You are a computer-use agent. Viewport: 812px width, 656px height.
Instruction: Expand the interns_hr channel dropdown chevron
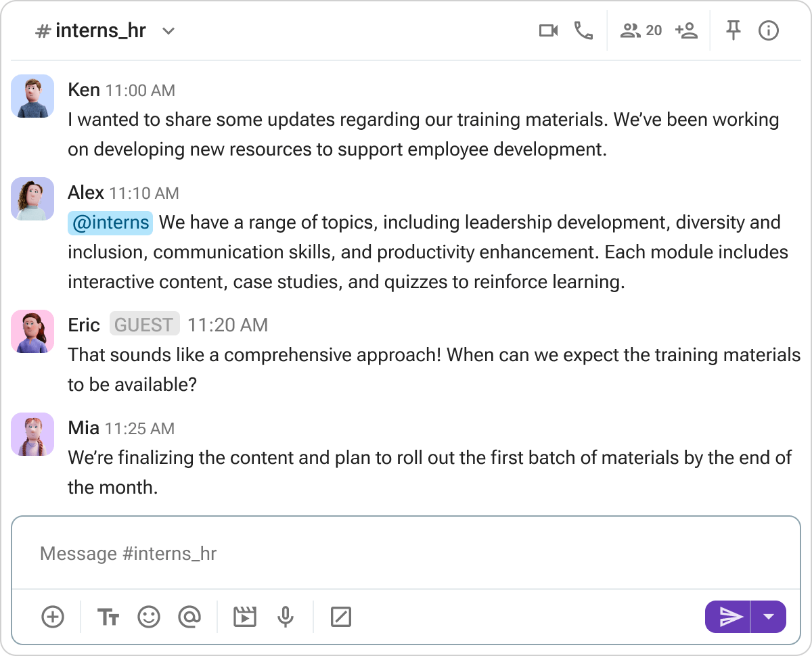(x=169, y=31)
